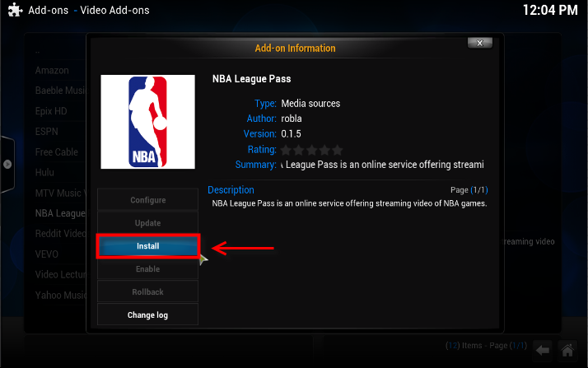Click the parent folder '..' entry

pos(38,52)
